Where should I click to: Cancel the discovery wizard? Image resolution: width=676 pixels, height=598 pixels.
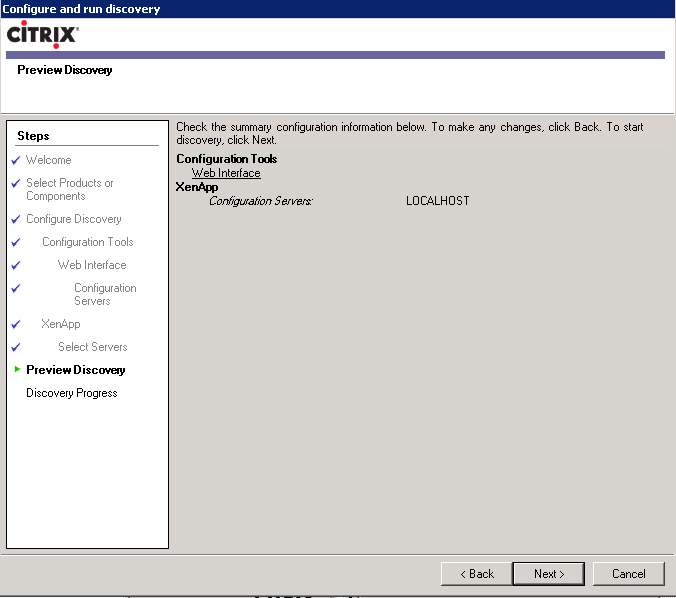629,573
